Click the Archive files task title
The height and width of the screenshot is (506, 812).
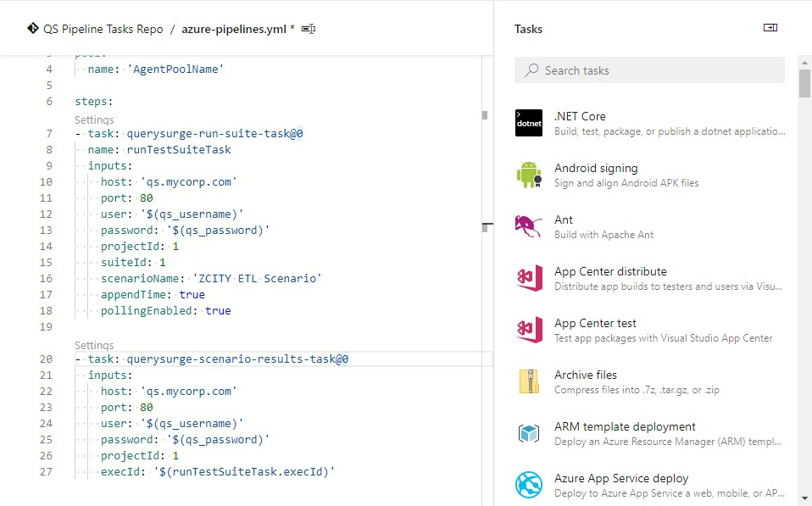pyautogui.click(x=586, y=375)
